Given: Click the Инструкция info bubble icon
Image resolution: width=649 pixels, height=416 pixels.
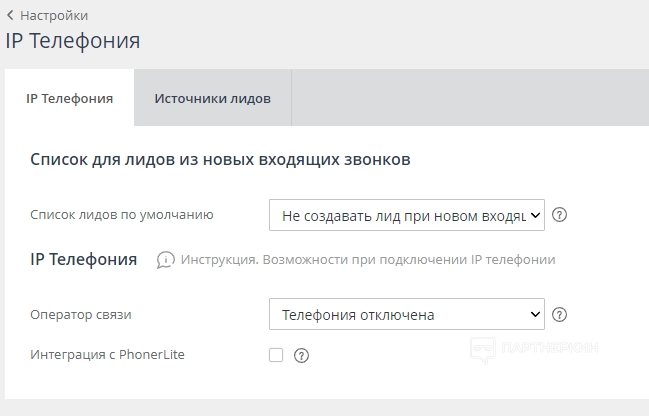Looking at the screenshot, I should (166, 260).
